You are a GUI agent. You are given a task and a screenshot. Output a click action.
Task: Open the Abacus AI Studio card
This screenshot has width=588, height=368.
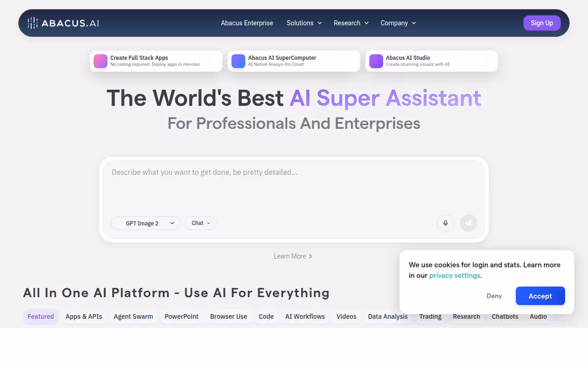(x=432, y=61)
